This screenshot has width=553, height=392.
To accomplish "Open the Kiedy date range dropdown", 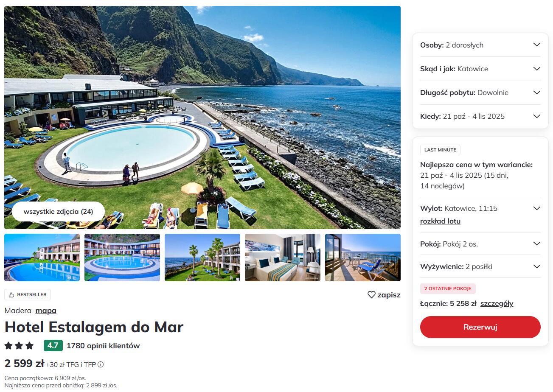I will click(x=480, y=116).
